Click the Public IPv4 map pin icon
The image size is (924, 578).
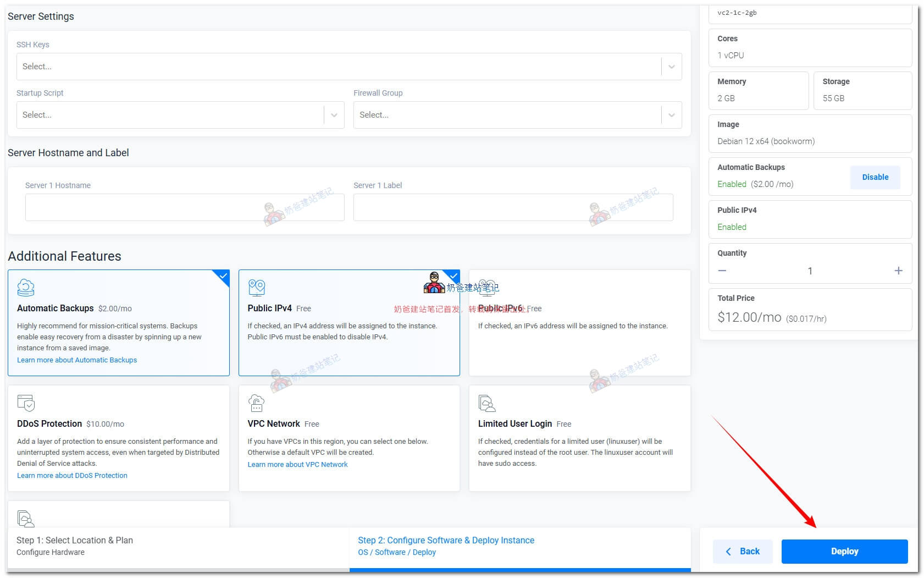(x=257, y=288)
